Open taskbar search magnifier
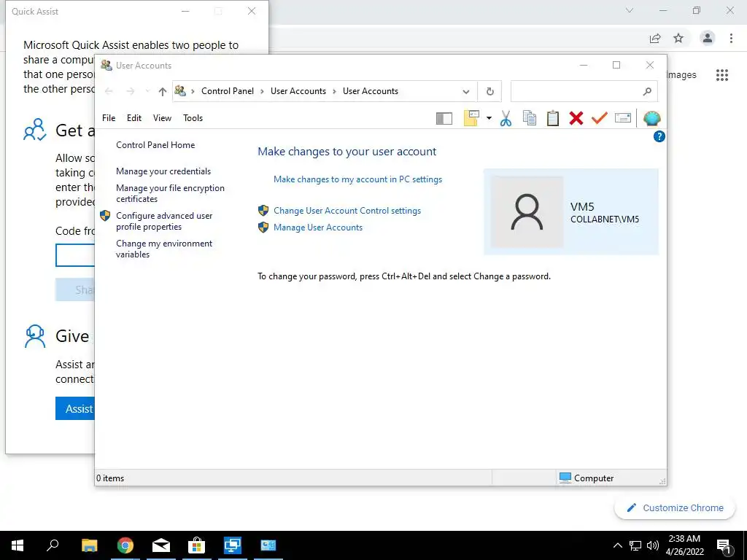 pyautogui.click(x=53, y=545)
